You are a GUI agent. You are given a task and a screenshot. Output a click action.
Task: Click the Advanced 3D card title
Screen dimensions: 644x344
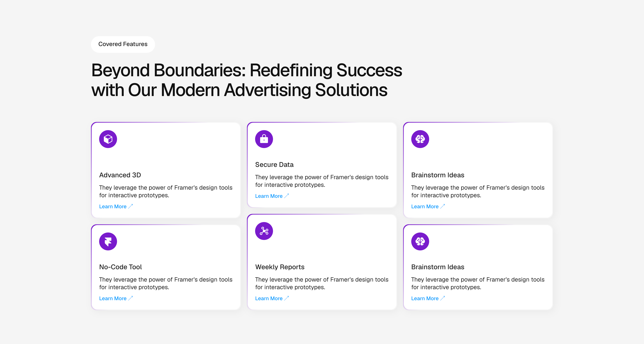(x=120, y=175)
